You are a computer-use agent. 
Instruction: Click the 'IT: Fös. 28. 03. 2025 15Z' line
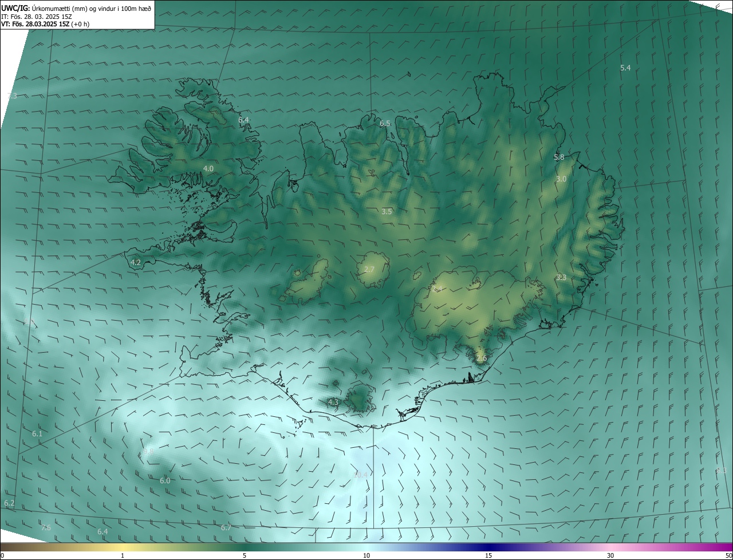click(37, 17)
